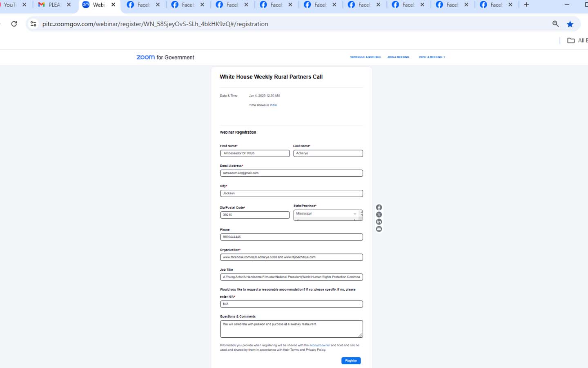Screen dimensions: 588x368
Task: Click the Webinar Registration heading
Action: [x=238, y=132]
